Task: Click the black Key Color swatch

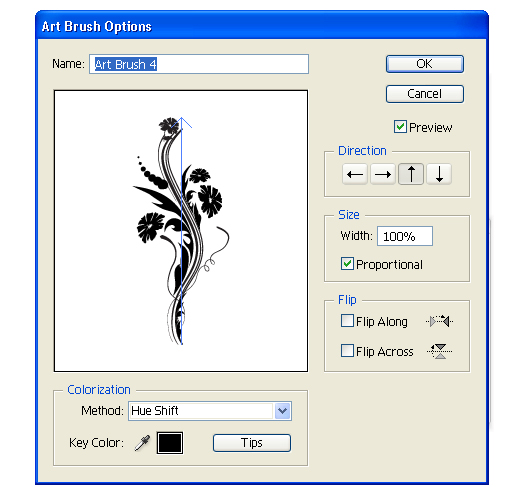Action: pyautogui.click(x=170, y=443)
